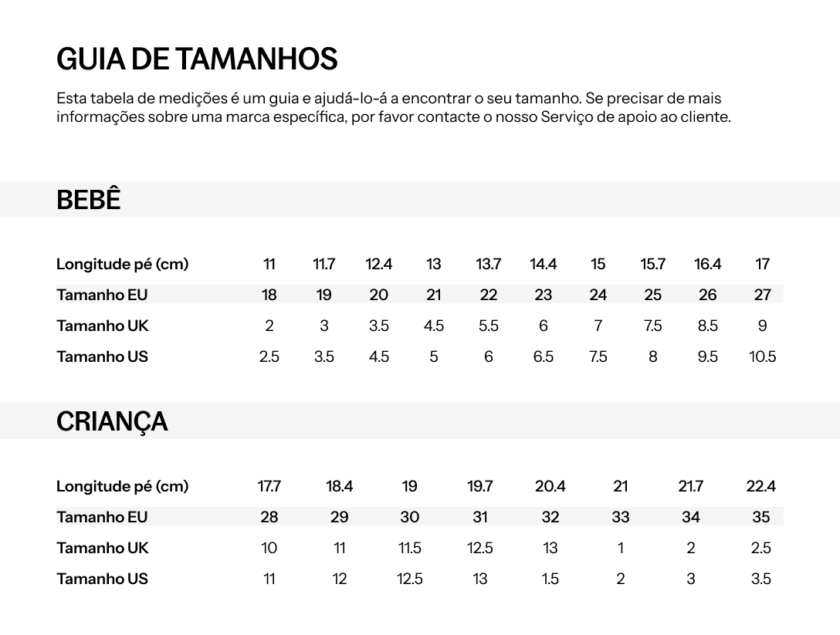Screen dimensions: 840x635
Task: Click the GUIA DE TAMANHOS heading
Action: 197,59
